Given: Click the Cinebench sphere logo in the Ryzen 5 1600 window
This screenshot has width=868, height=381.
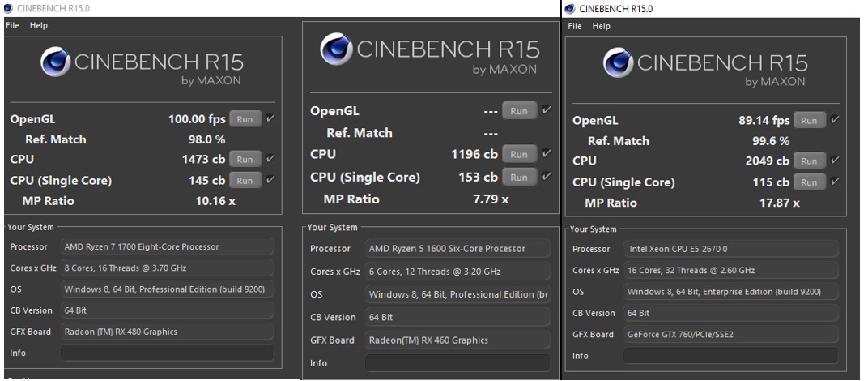Looking at the screenshot, I should (336, 49).
